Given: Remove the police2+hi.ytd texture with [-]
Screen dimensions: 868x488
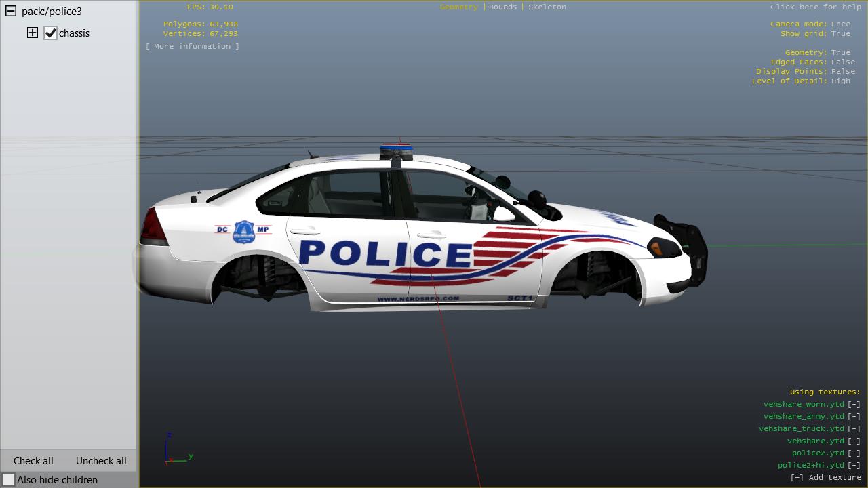Looking at the screenshot, I should pyautogui.click(x=853, y=466).
